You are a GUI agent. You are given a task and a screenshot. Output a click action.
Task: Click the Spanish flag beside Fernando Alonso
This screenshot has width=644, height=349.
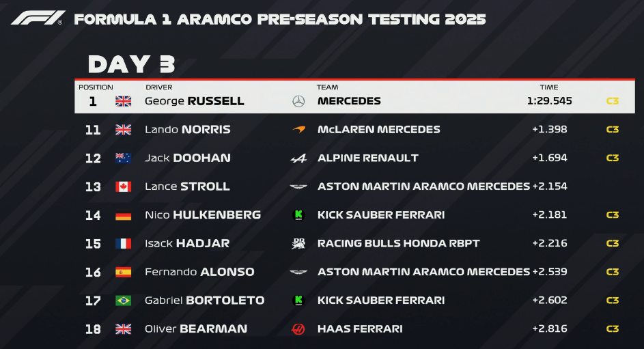coord(123,273)
